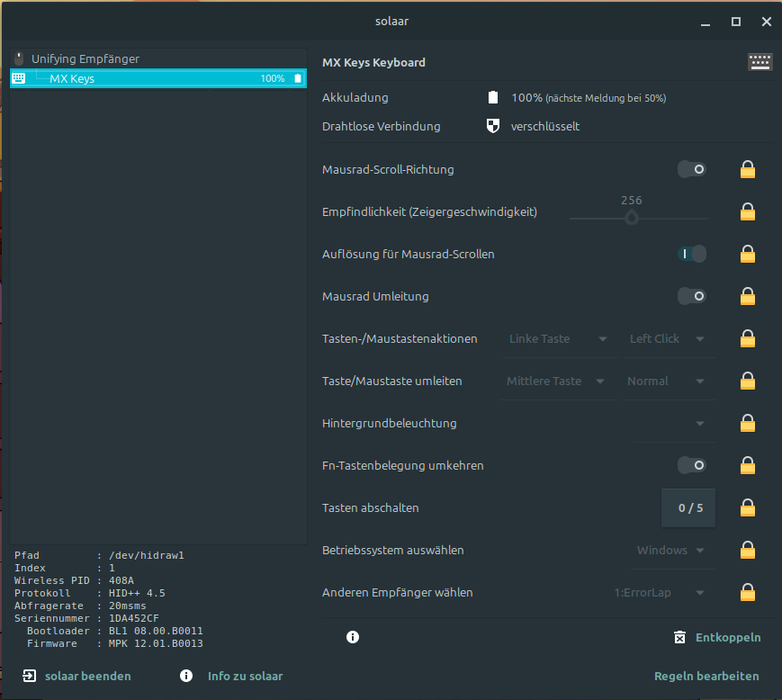This screenshot has height=700, width=782.
Task: Click the serial number 1DA452CF
Action: click(x=134, y=618)
